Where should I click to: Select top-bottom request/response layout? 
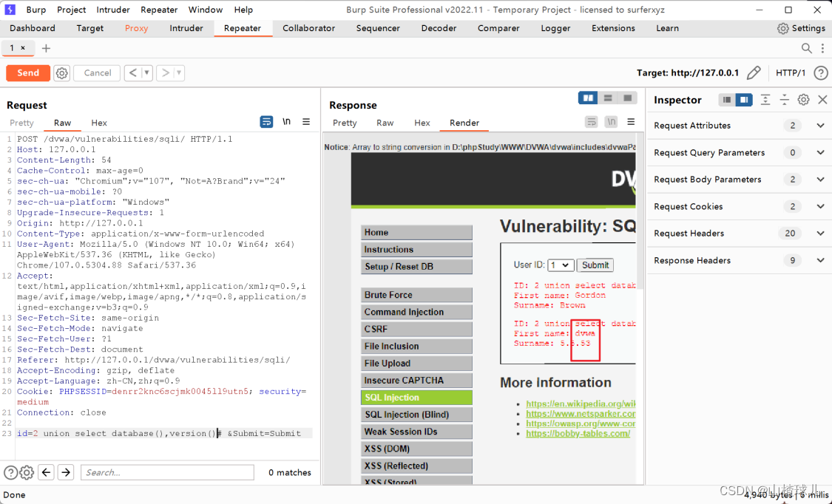pyautogui.click(x=608, y=98)
